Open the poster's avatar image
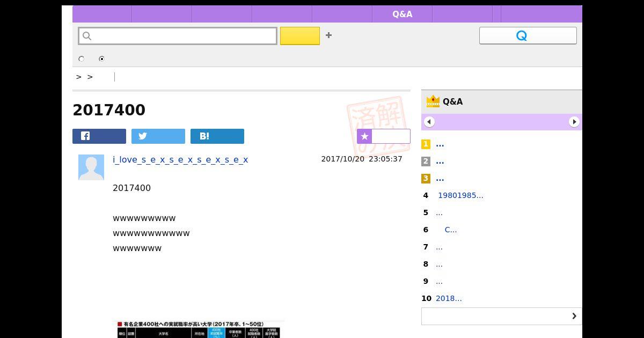This screenshot has width=644, height=338. tap(91, 167)
